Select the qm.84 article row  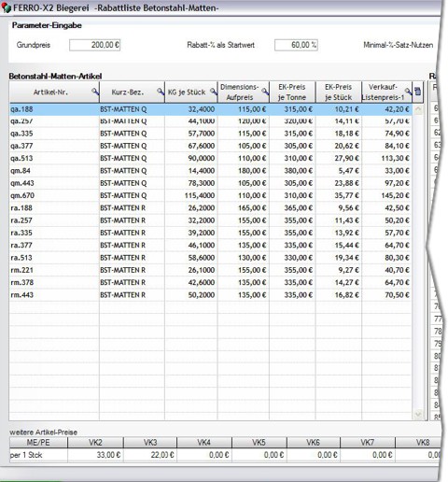pos(211,171)
